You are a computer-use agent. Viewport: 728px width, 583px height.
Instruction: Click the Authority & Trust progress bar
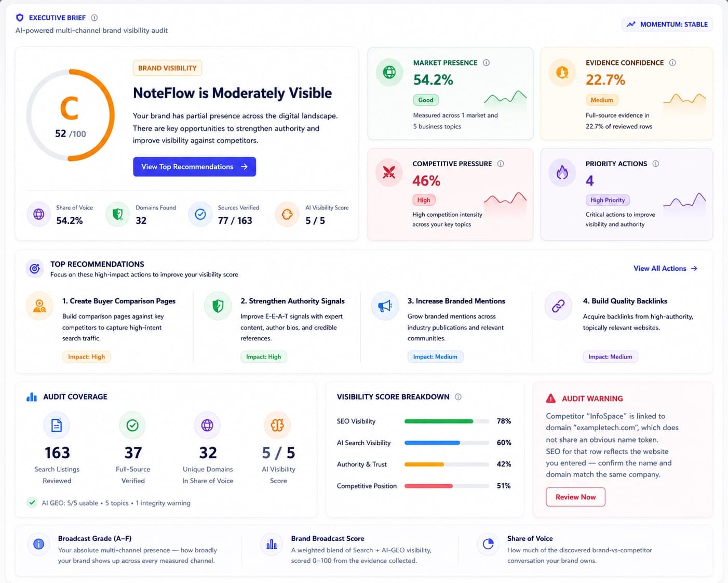(x=447, y=465)
